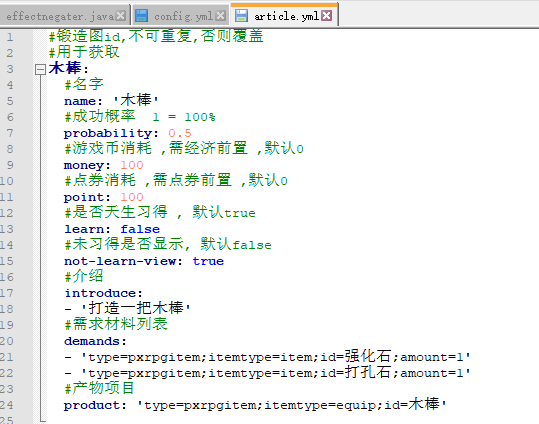Collapse the 木棒 code block fold marker
The image size is (539, 424).
click(41, 69)
